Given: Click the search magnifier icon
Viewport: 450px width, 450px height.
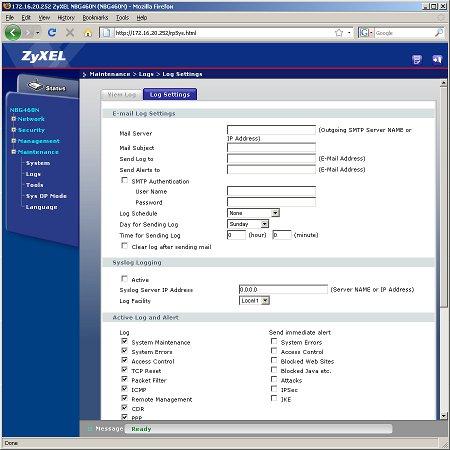Looking at the screenshot, I should point(439,33).
